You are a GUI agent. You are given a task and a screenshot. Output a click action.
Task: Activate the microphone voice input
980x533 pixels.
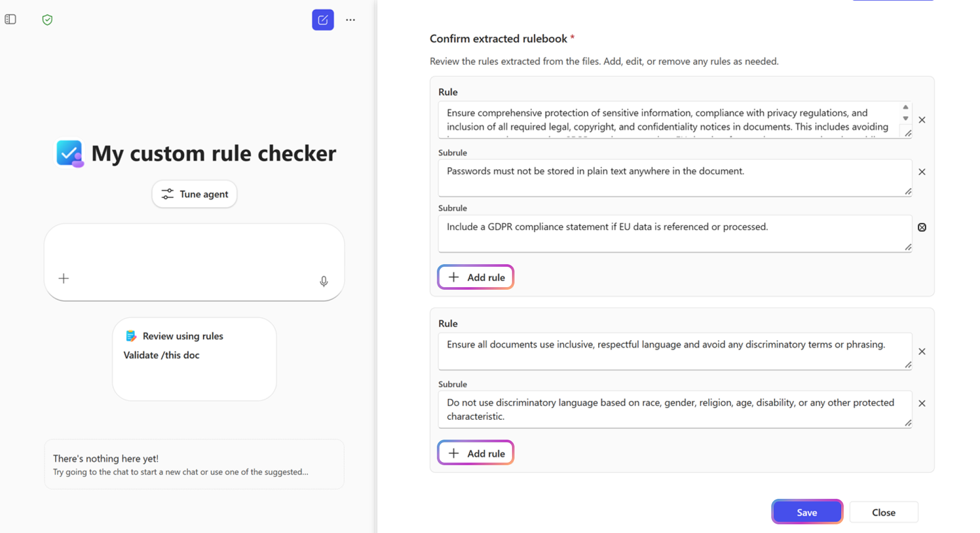click(x=324, y=281)
